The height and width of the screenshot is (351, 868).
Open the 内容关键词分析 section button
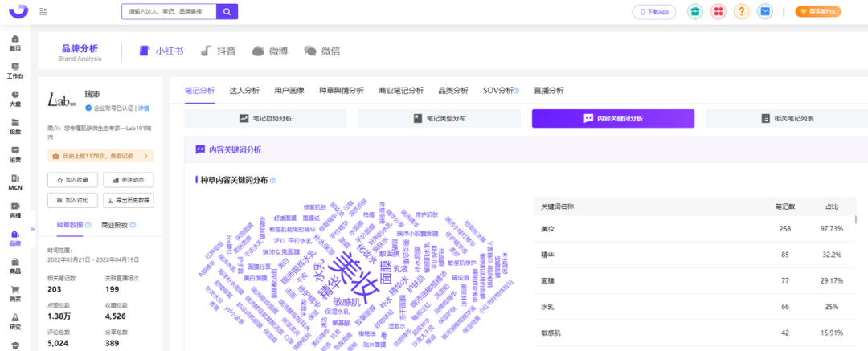[x=612, y=119]
